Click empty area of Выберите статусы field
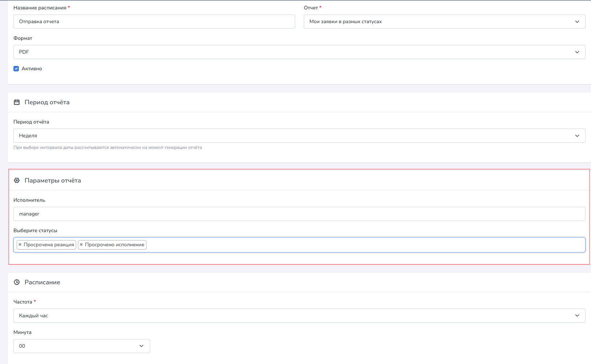Image resolution: width=591 pixels, height=364 pixels. click(x=363, y=245)
